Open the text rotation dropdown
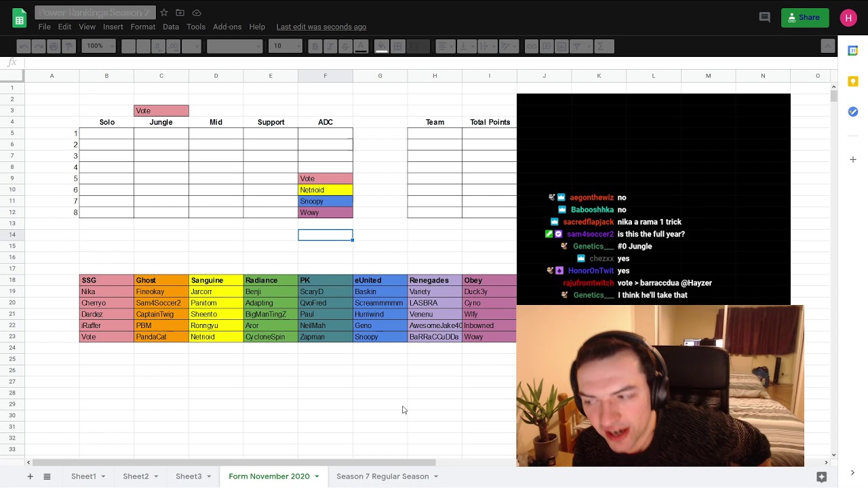 tap(508, 46)
